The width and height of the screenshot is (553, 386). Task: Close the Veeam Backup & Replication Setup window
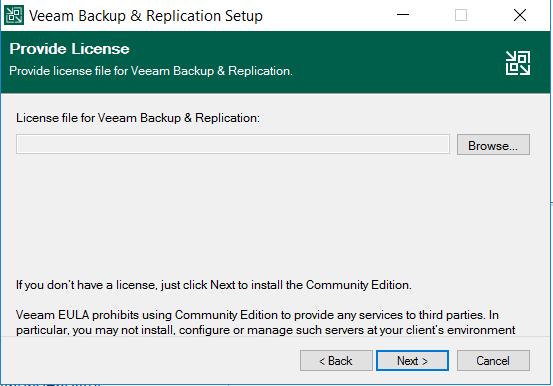tap(519, 15)
